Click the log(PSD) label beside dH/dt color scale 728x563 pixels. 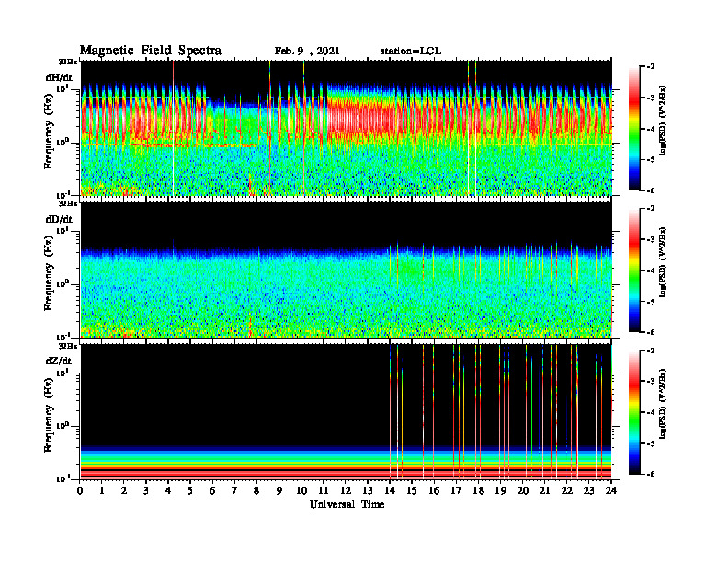tap(662, 120)
